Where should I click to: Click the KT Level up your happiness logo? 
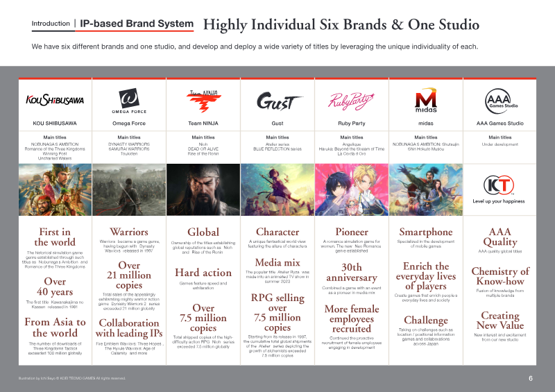(x=499, y=189)
